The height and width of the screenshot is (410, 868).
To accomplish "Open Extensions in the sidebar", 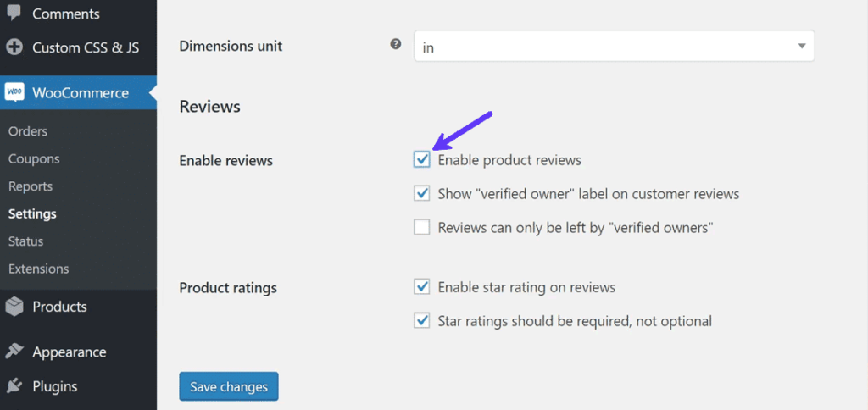I will (x=38, y=269).
